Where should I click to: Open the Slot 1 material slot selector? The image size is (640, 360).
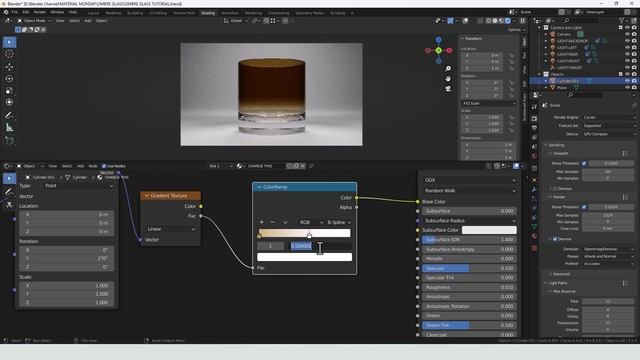[220, 166]
